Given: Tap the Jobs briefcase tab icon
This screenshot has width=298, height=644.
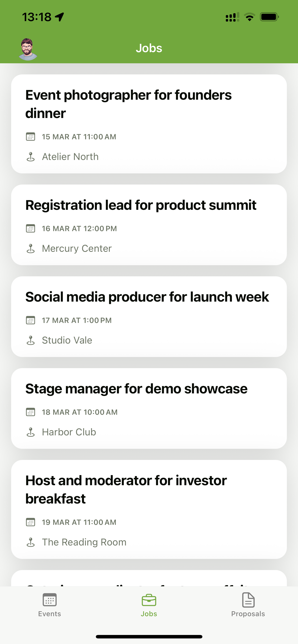Looking at the screenshot, I should tap(149, 600).
